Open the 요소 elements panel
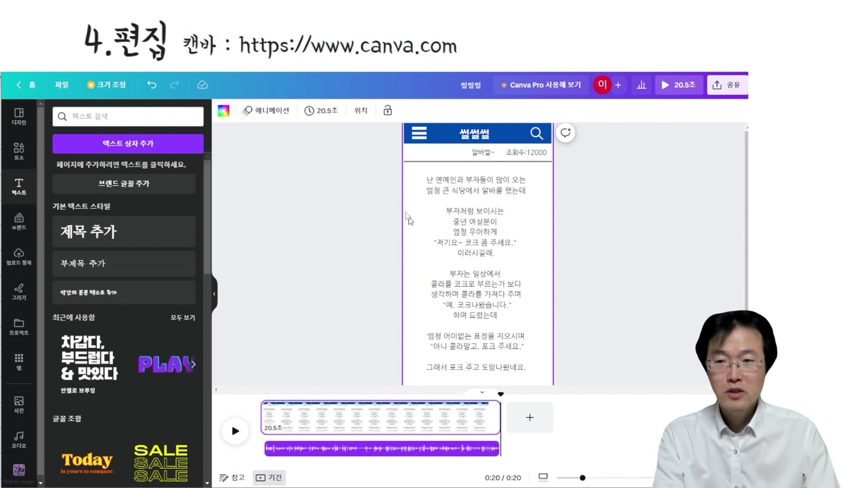 [19, 152]
